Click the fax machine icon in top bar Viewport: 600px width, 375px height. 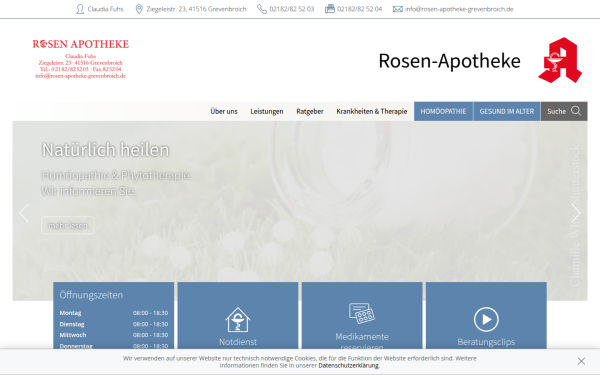click(329, 9)
